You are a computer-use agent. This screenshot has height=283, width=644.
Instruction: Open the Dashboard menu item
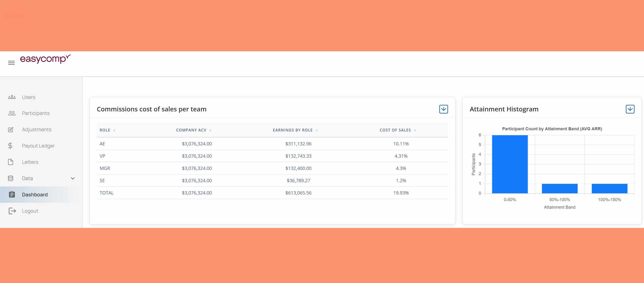[35, 194]
